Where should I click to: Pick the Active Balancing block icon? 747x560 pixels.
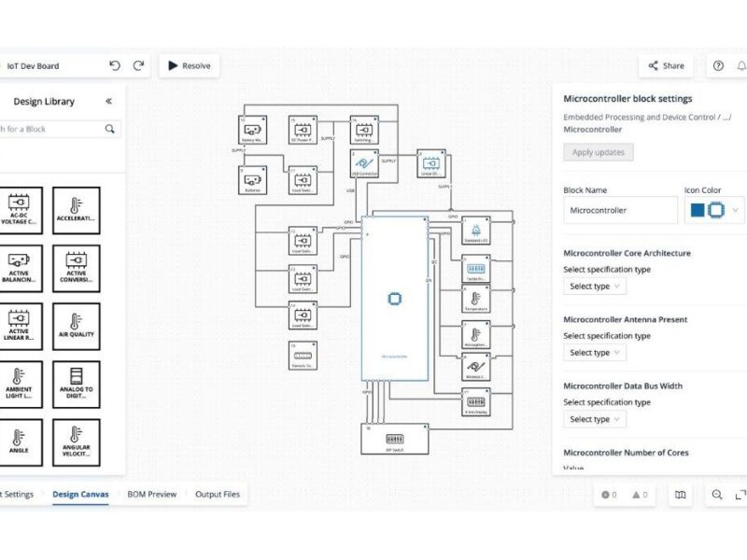click(21, 268)
